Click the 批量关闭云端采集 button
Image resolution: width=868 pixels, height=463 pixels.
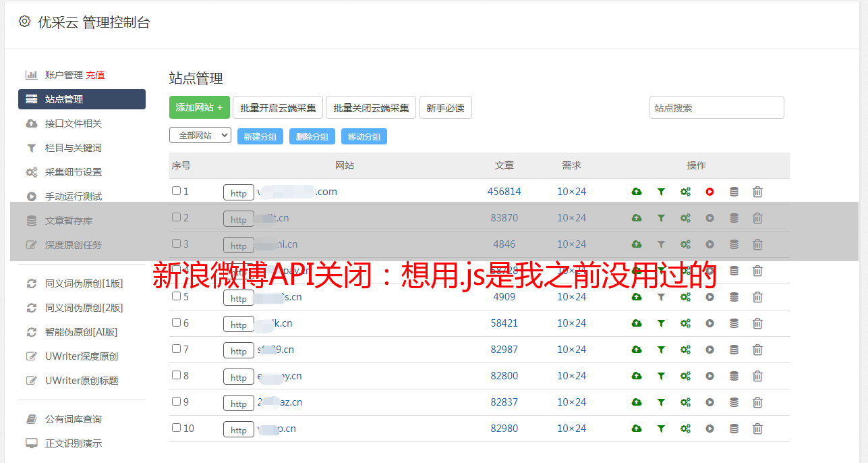tap(371, 107)
